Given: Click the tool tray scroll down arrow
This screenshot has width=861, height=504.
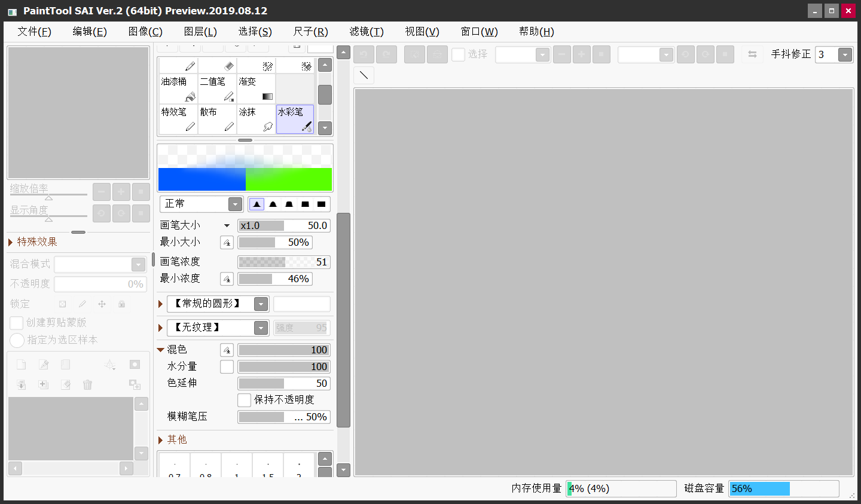Looking at the screenshot, I should [x=325, y=127].
